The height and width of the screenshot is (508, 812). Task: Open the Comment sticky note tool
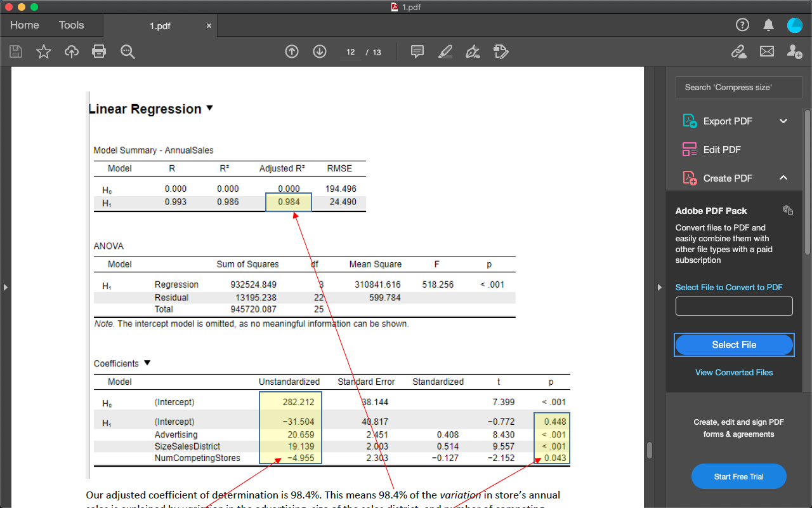pyautogui.click(x=417, y=51)
